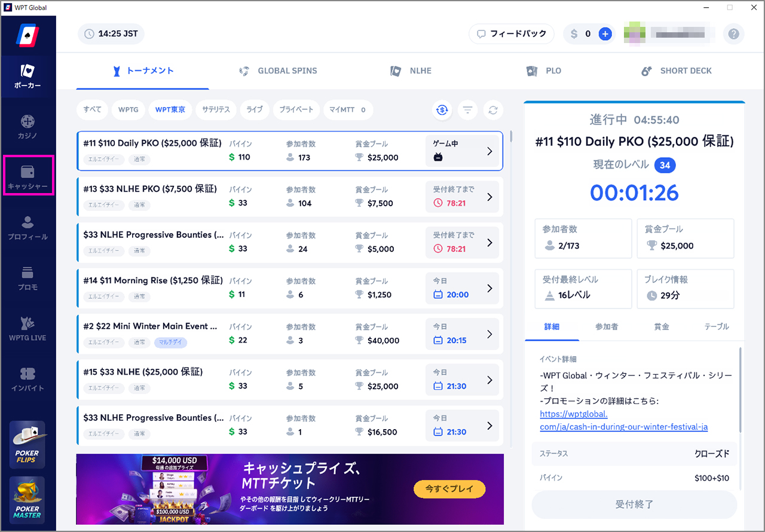Select the マイMTT filter chip
Screen dimensions: 765x532
click(x=348, y=110)
